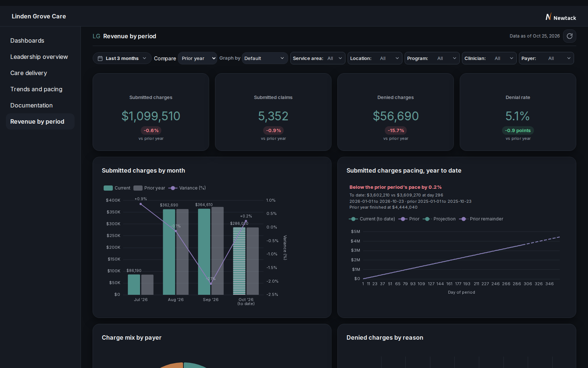
Task: Open the Graph by Default dropdown
Action: (x=265, y=58)
